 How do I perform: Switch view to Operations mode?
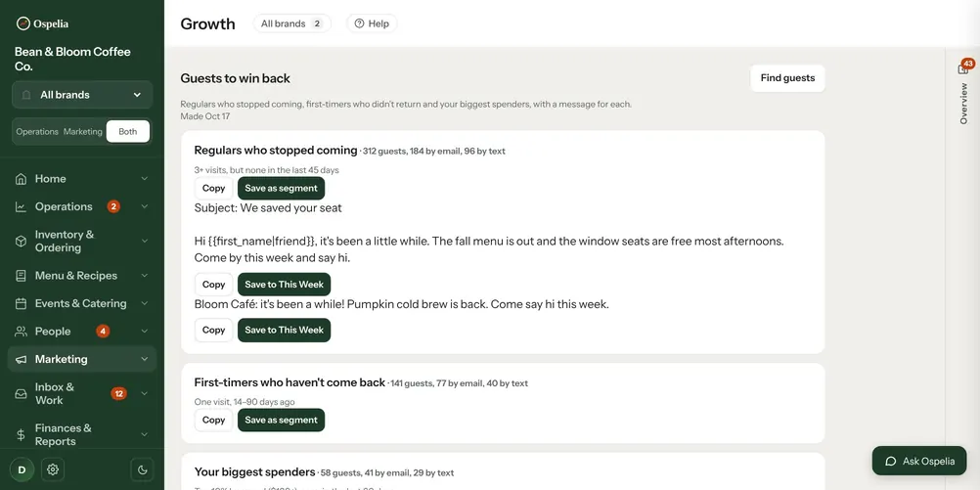tap(37, 132)
